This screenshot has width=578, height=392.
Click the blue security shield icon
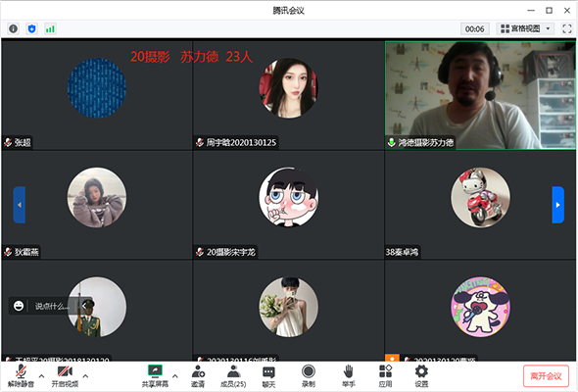pos(32,28)
